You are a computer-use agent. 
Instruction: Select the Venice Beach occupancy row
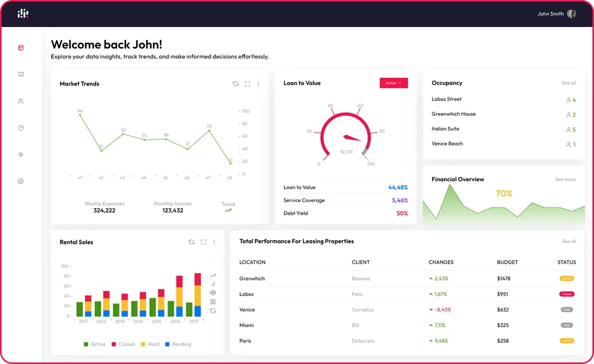pos(503,144)
